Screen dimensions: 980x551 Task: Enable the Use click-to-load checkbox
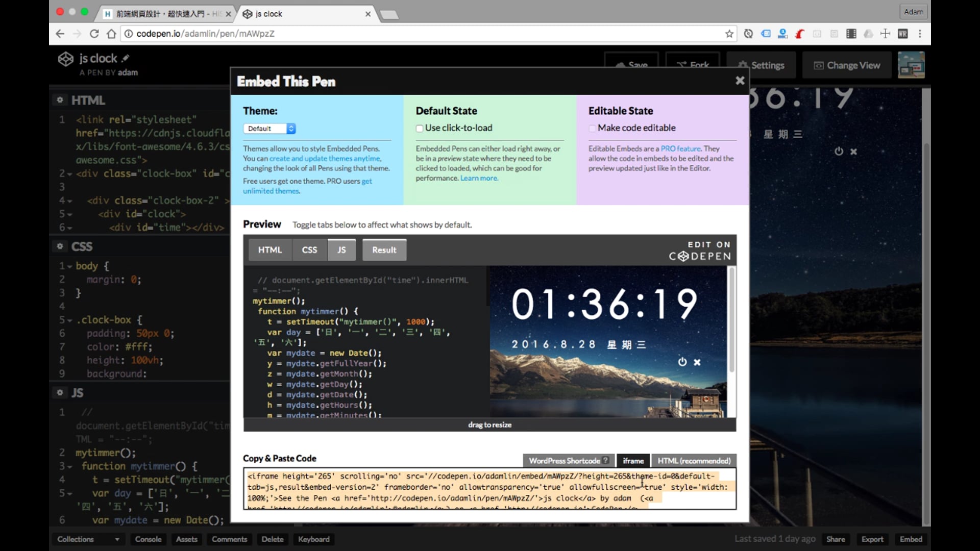click(x=420, y=129)
